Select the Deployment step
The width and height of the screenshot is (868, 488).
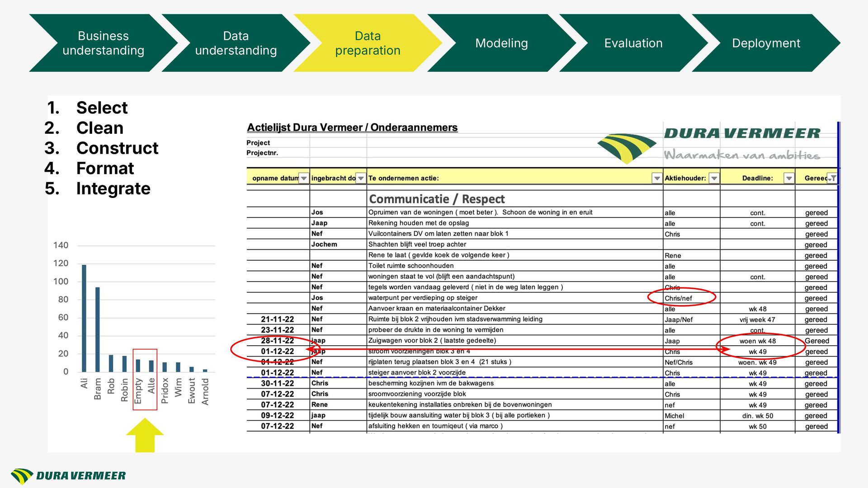click(x=766, y=43)
